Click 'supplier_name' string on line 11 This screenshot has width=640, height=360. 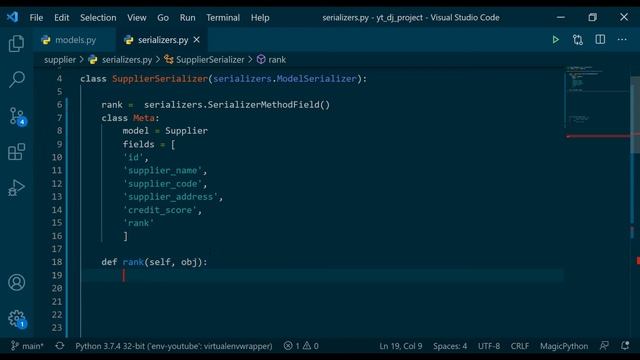pos(162,171)
